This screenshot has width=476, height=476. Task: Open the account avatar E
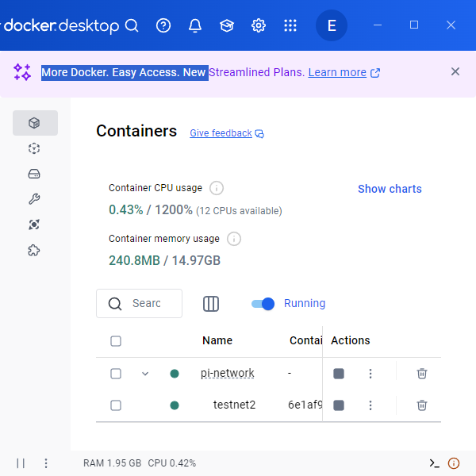coord(332,25)
